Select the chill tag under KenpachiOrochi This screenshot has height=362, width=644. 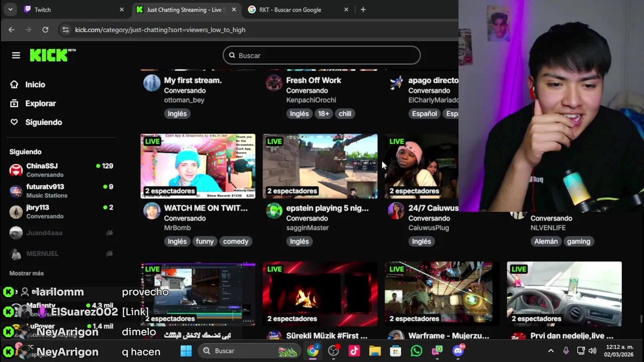(x=345, y=114)
